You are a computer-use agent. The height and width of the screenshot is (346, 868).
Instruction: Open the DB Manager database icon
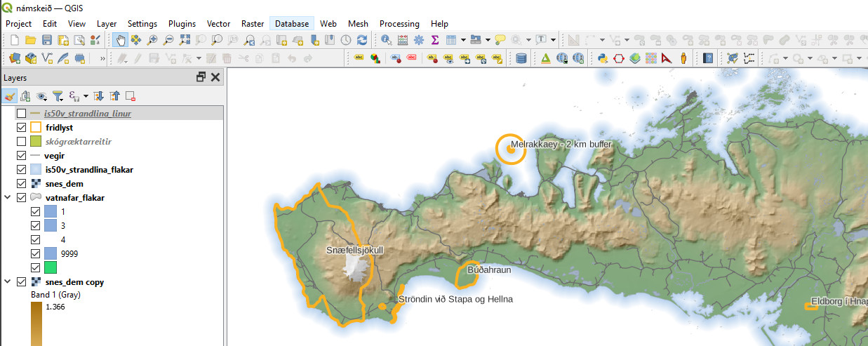pos(521,58)
